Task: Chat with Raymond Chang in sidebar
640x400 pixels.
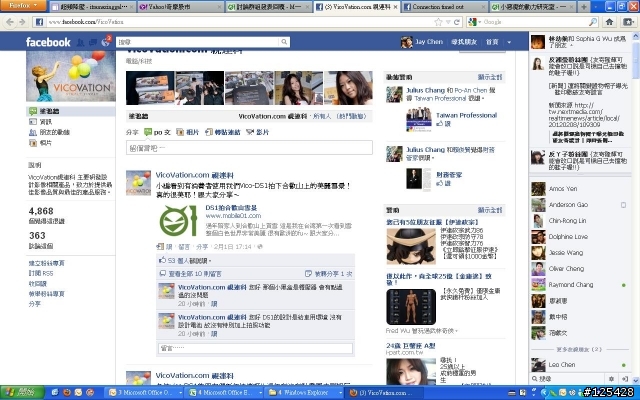Action: [578, 284]
